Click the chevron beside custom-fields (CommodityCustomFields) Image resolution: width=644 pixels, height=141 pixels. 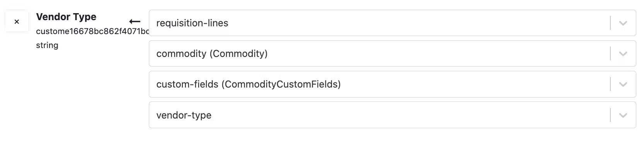click(x=623, y=84)
